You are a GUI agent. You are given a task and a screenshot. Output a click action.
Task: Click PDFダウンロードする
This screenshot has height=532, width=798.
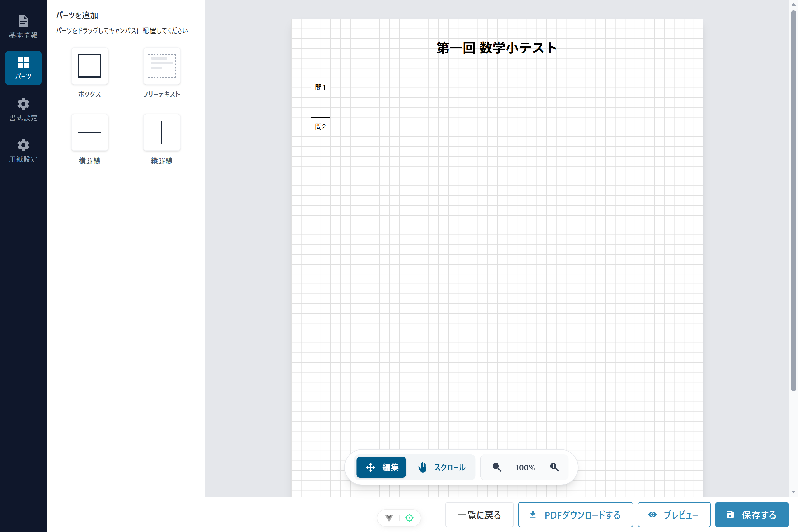575,514
